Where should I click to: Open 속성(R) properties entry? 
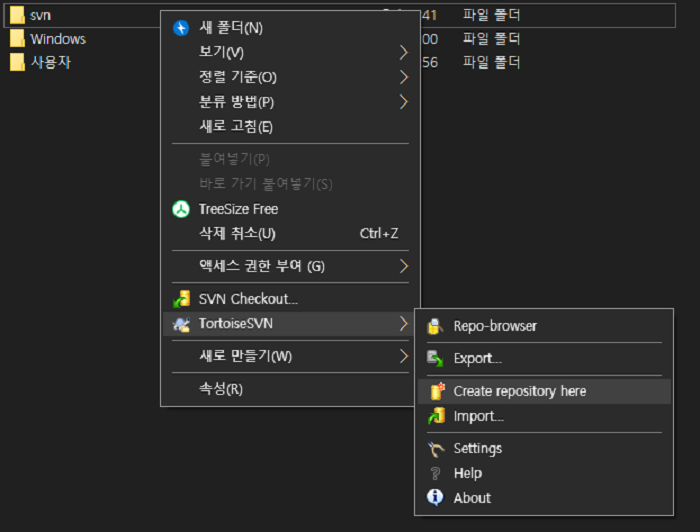[221, 389]
